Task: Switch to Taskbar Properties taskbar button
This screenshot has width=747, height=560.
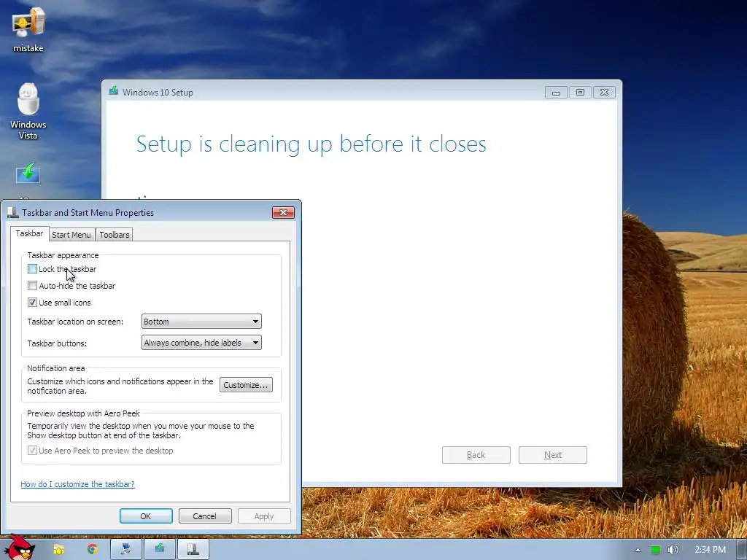Action: tap(193, 550)
